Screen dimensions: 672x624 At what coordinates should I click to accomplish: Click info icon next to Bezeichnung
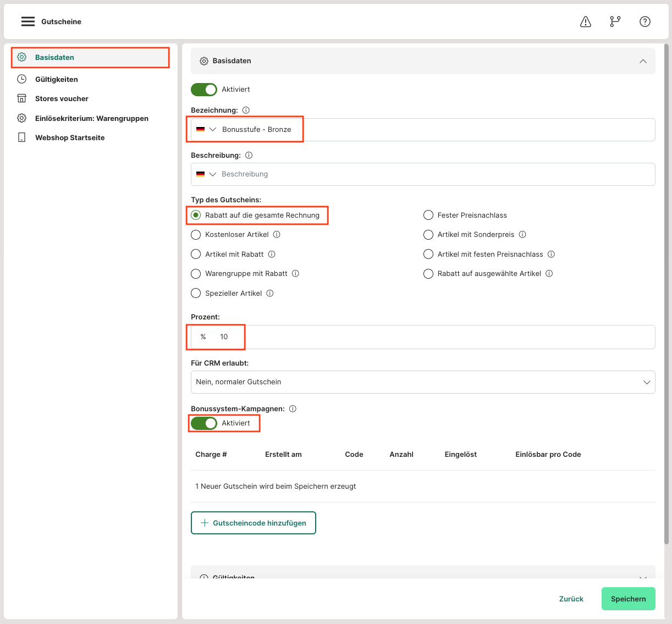pos(246,110)
